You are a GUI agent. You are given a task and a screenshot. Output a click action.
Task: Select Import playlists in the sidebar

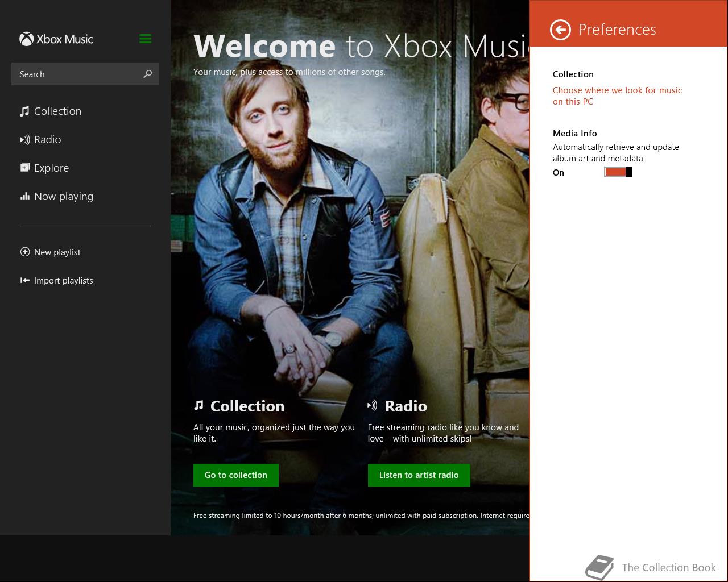pyautogui.click(x=63, y=281)
